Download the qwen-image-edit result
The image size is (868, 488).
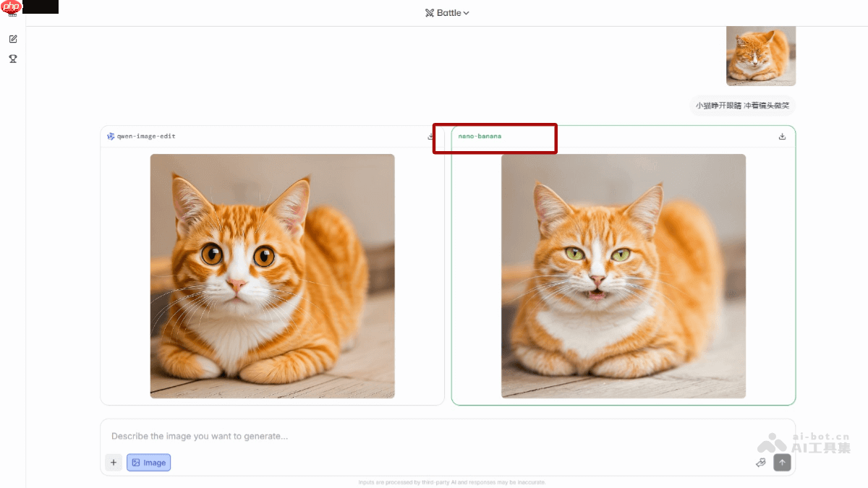click(431, 136)
